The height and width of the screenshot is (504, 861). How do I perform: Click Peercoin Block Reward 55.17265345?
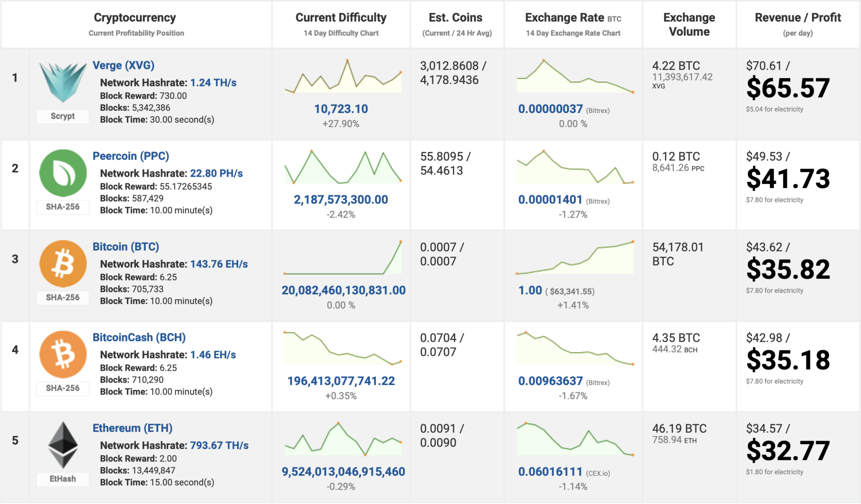(156, 186)
